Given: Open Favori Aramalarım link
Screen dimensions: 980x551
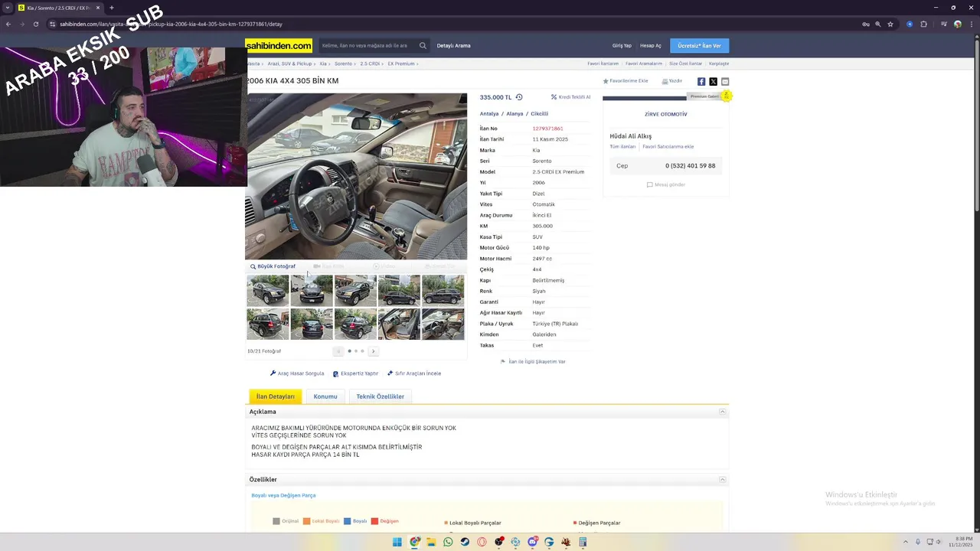Looking at the screenshot, I should click(644, 64).
